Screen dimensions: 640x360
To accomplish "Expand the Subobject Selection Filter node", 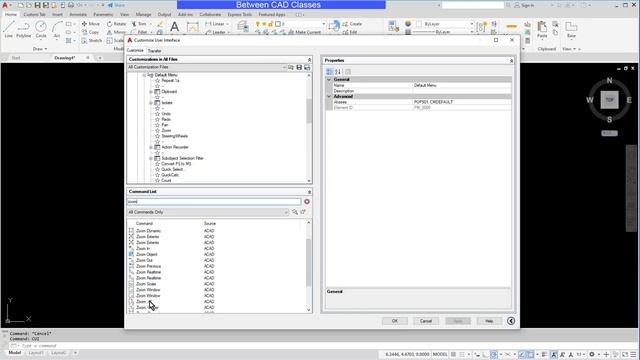I will click(151, 158).
